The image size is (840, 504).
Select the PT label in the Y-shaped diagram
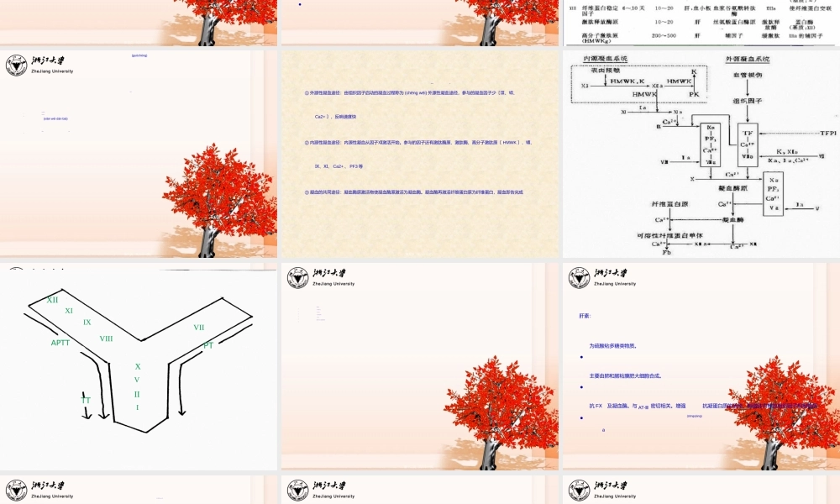(x=208, y=345)
